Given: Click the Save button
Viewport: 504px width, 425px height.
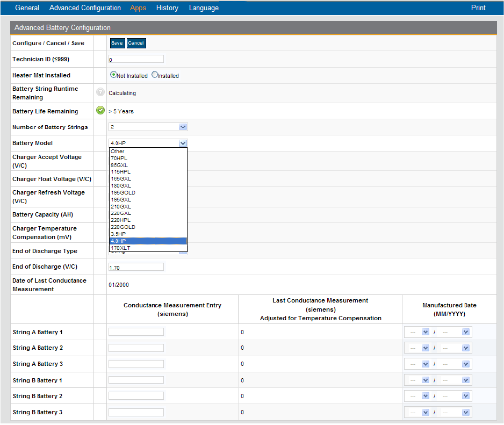Looking at the screenshot, I should [x=117, y=43].
